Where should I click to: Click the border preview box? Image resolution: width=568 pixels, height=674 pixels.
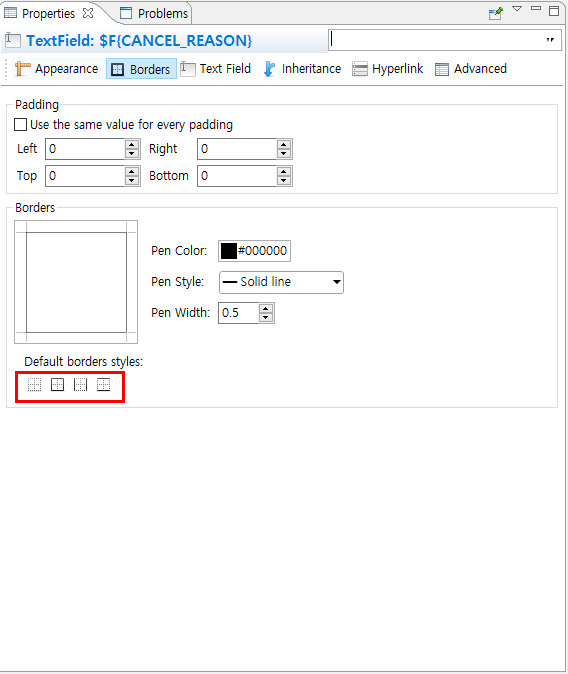(x=76, y=282)
